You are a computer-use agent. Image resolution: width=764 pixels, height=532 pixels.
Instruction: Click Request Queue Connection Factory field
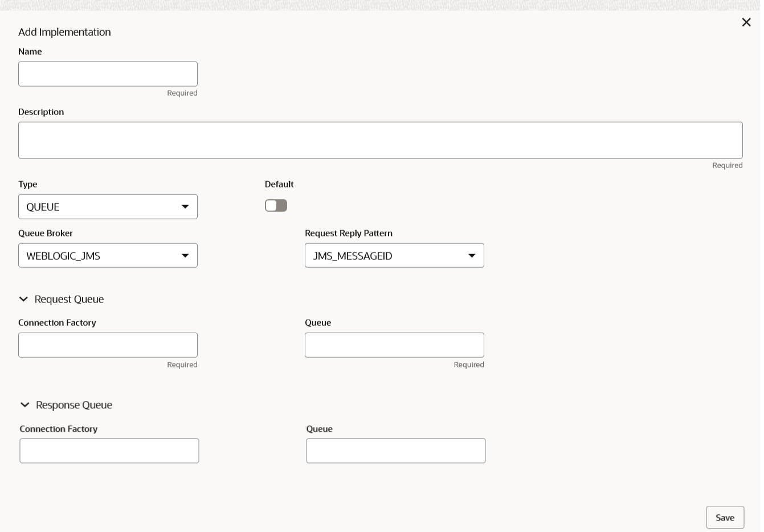pos(108,345)
